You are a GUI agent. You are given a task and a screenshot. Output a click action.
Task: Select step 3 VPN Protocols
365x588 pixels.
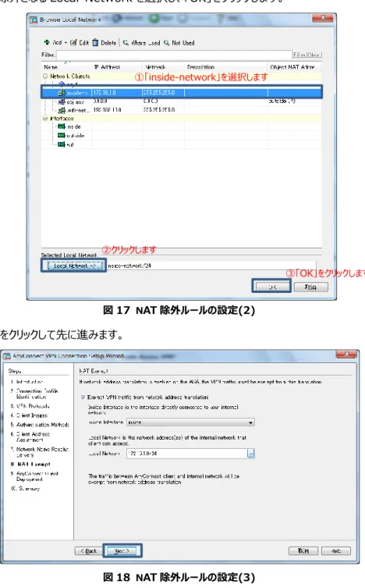pyautogui.click(x=30, y=406)
